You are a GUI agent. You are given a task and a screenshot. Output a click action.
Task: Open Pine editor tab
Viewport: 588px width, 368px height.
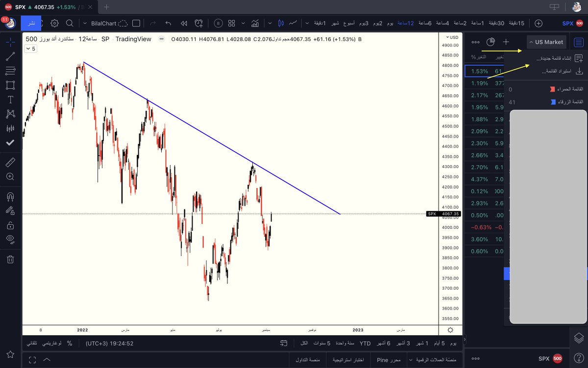pyautogui.click(x=389, y=360)
